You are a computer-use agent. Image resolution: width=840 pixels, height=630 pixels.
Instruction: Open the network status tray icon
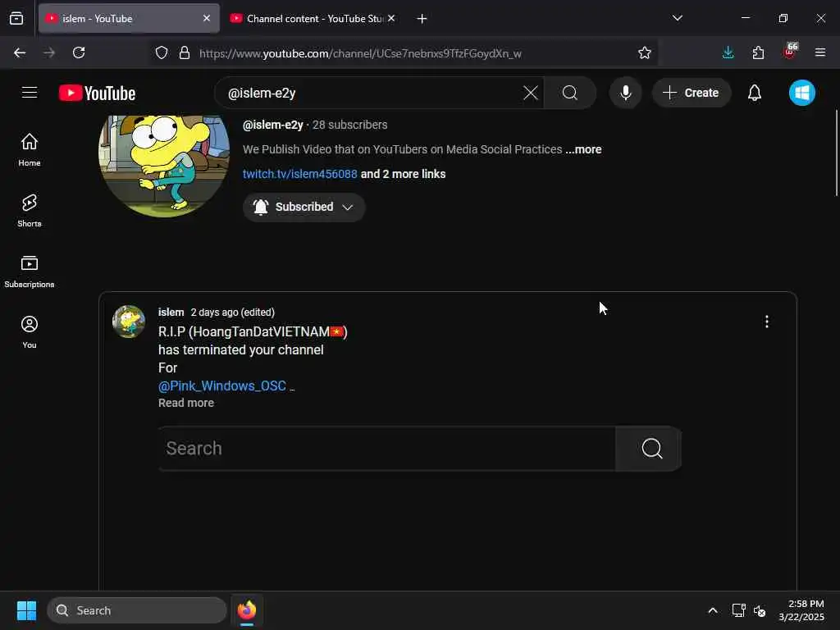point(739,610)
